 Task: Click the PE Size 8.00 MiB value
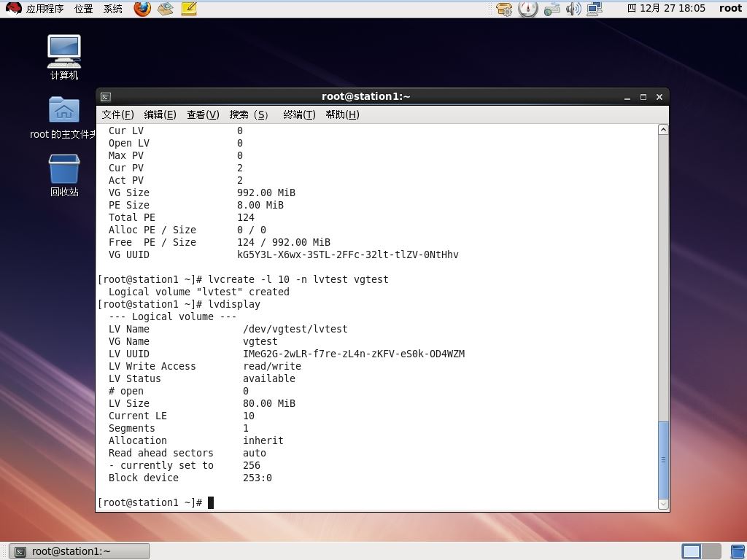click(x=260, y=205)
